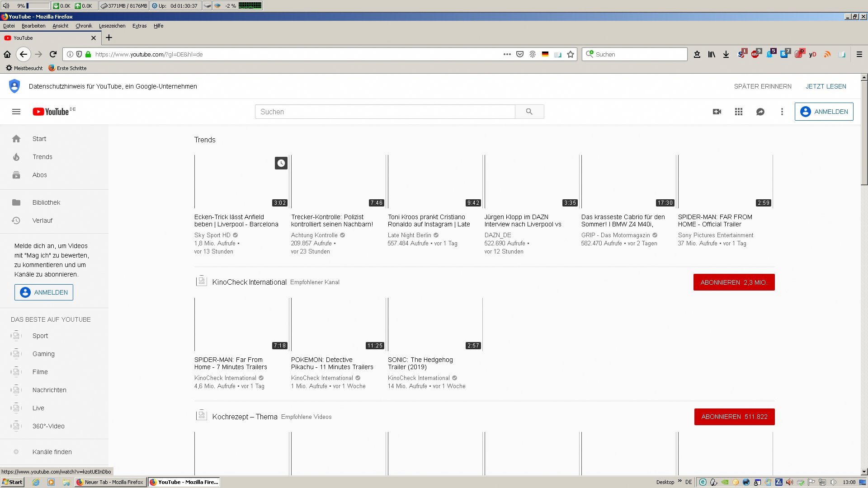The height and width of the screenshot is (488, 868).
Task: Open Firefox hamburger application menu
Action: click(x=859, y=54)
